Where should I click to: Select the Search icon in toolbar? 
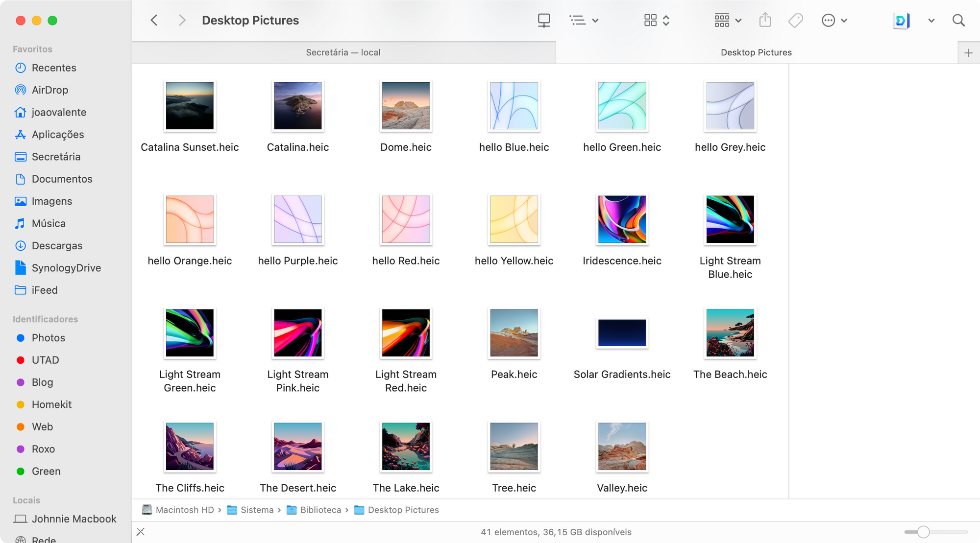point(958,20)
